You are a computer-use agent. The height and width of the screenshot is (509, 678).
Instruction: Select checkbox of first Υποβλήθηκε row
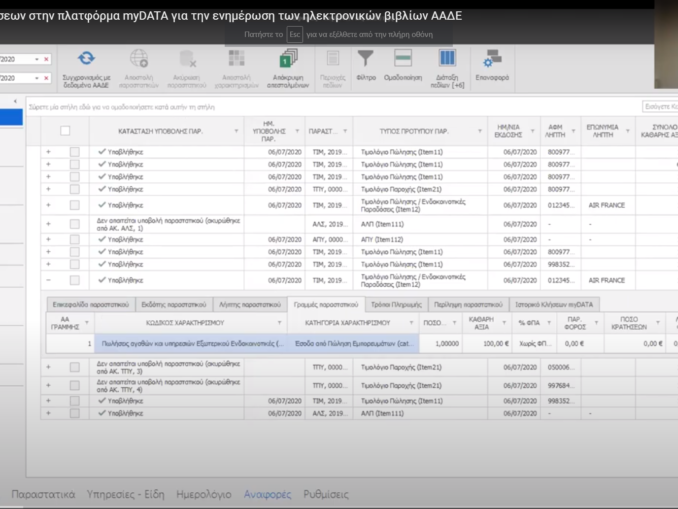[74, 152]
